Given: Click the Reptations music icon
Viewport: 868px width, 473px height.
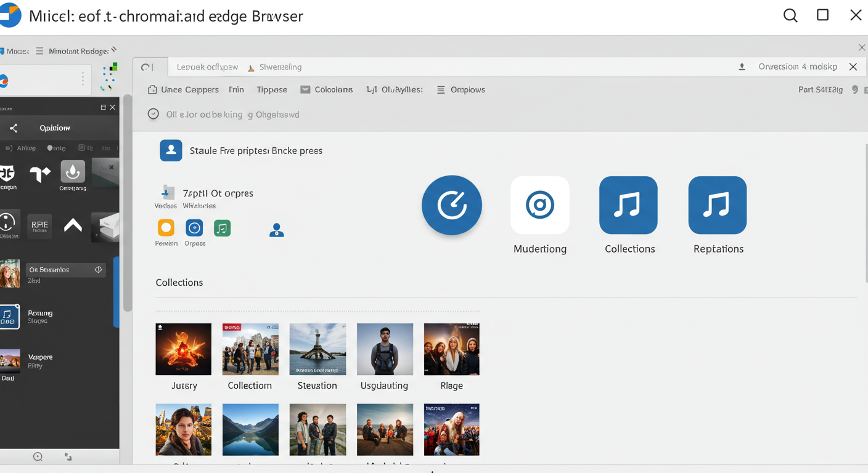Looking at the screenshot, I should [x=717, y=205].
